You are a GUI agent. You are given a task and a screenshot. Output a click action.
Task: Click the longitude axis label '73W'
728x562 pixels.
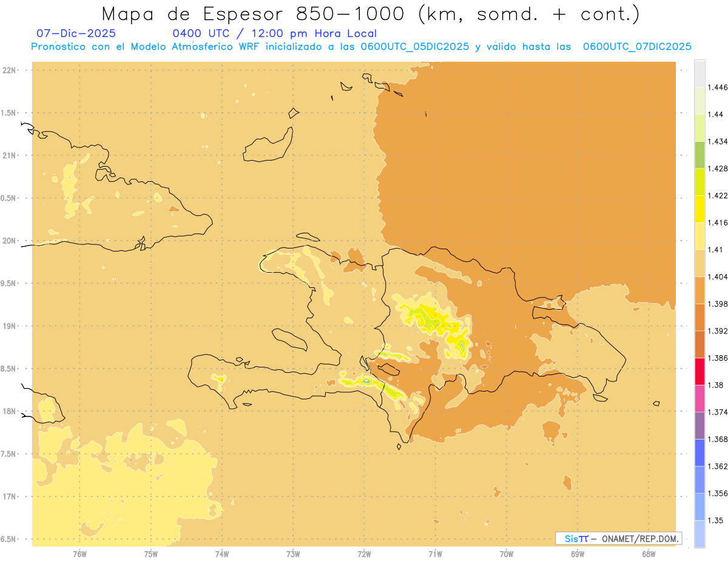(x=293, y=554)
